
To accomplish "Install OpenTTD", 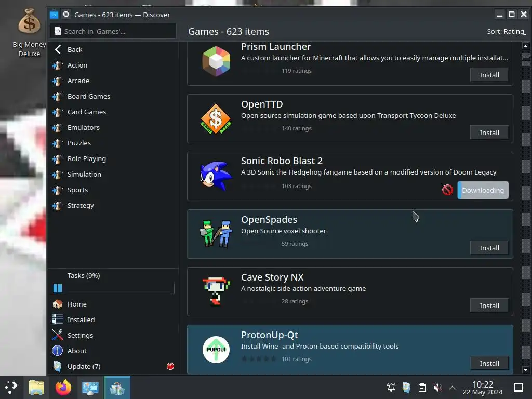I will (489, 132).
